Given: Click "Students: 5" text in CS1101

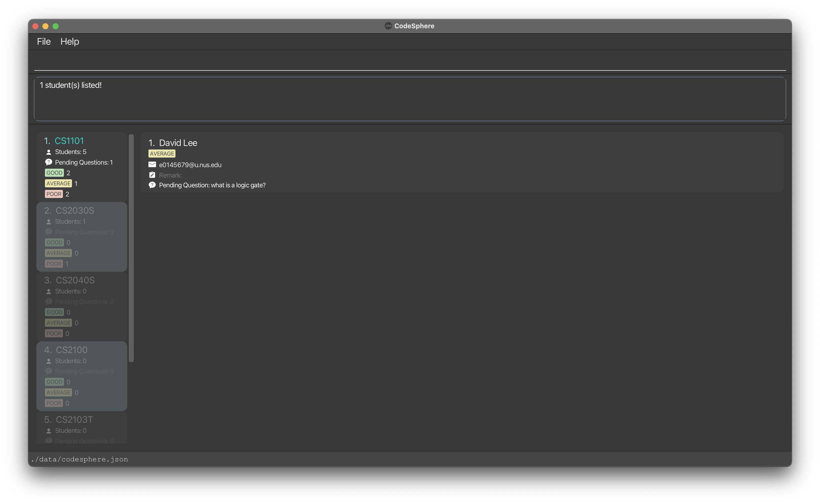Looking at the screenshot, I should pos(71,152).
